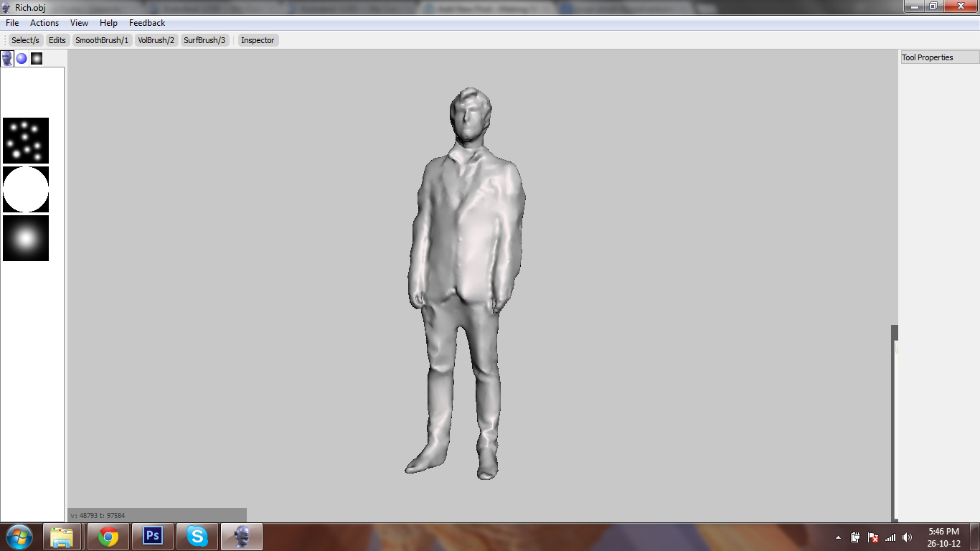The width and height of the screenshot is (980, 551).
Task: Click the Edits toolbar button
Action: click(57, 40)
